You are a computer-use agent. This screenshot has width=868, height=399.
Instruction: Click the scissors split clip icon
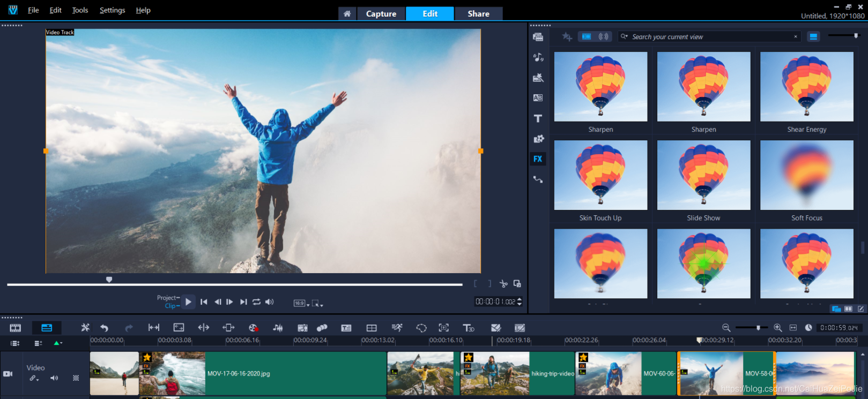click(x=503, y=283)
